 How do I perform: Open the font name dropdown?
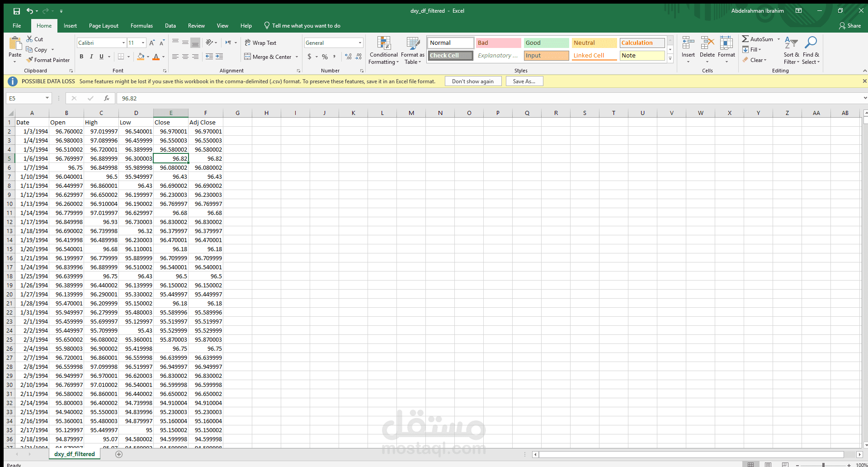pyautogui.click(x=123, y=43)
